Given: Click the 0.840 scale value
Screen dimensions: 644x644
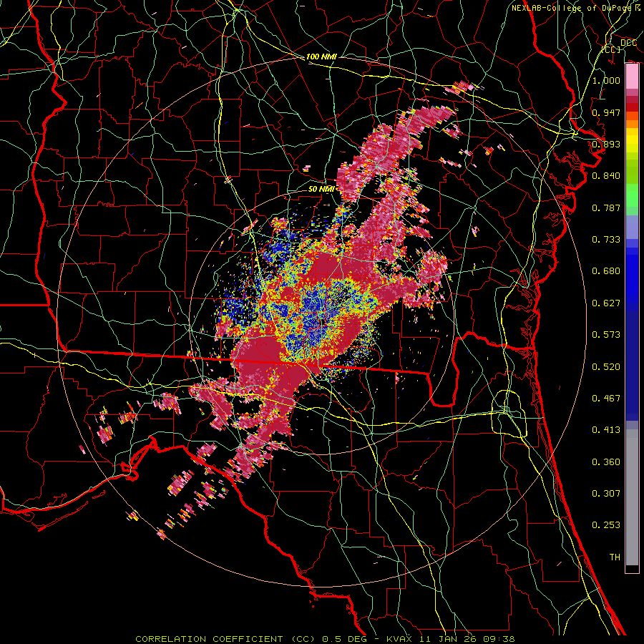Looking at the screenshot, I should [606, 176].
